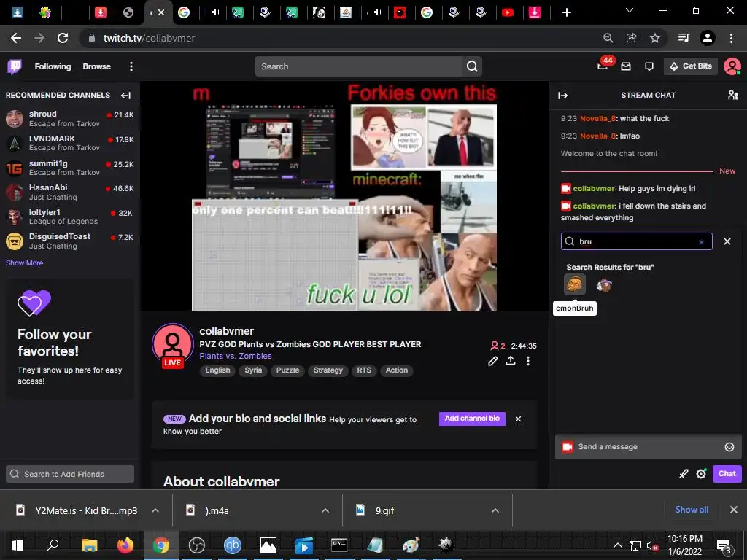The width and height of the screenshot is (747, 560).
Task: Select the second emote search result
Action: point(604,285)
